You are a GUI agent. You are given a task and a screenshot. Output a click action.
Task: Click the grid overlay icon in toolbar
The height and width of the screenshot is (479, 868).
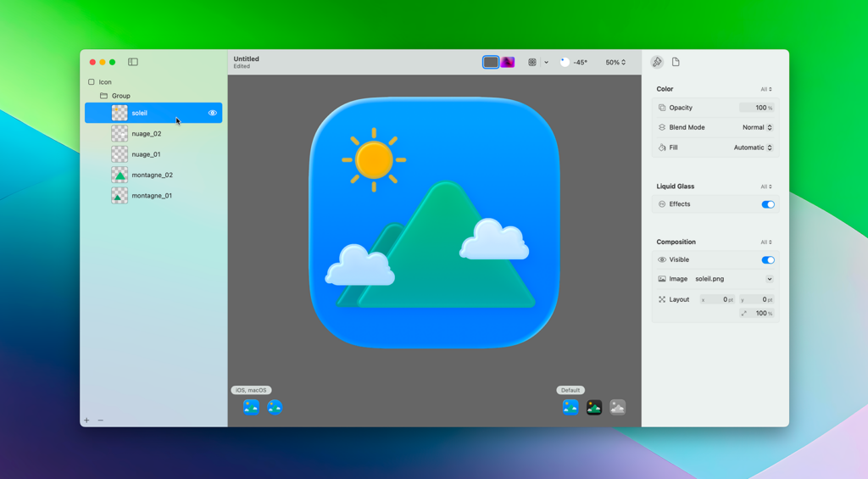point(532,62)
